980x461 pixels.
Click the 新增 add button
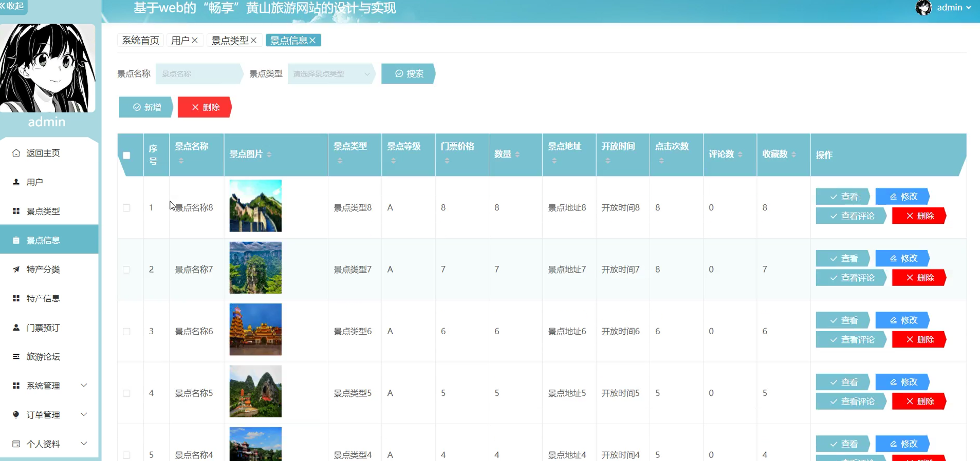coord(146,107)
